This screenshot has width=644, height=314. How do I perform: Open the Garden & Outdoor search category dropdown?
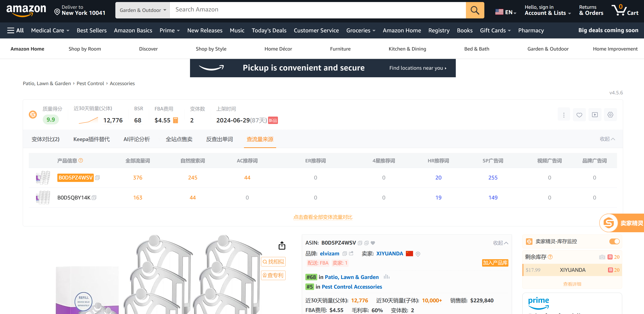tap(143, 10)
